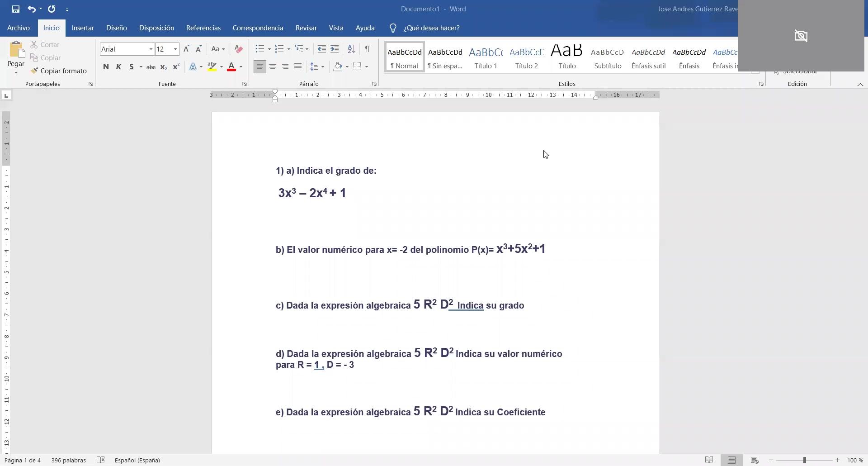Open Párrafo dialog launcher
The width and height of the screenshot is (868, 466).
(x=374, y=84)
